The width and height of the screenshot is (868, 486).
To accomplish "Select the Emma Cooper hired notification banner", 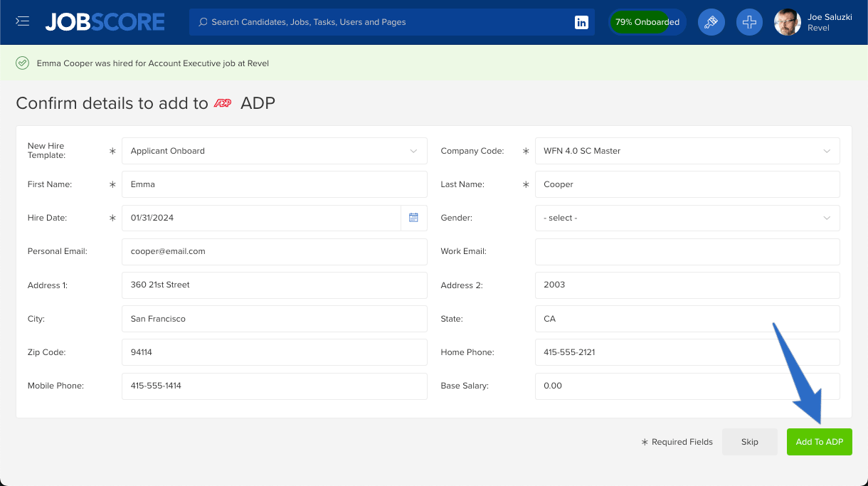I will click(x=152, y=63).
